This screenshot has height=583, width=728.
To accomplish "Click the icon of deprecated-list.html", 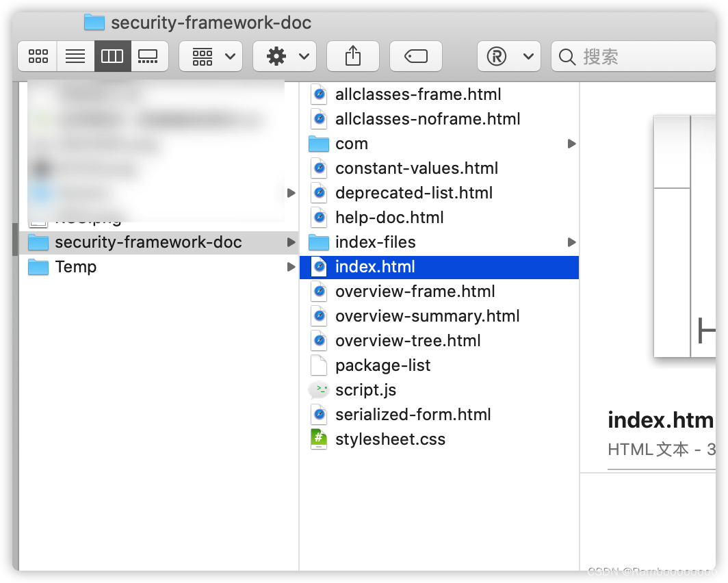I will tap(319, 193).
